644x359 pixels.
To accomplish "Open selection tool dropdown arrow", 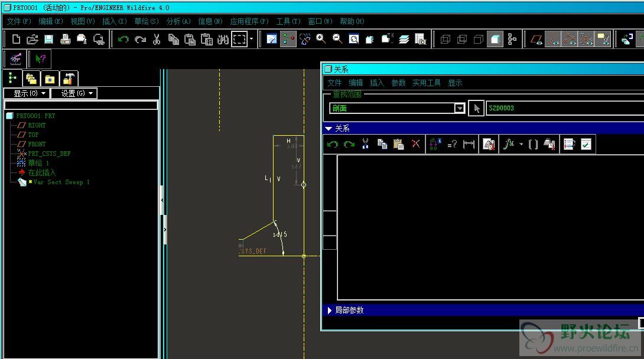I will 251,40.
